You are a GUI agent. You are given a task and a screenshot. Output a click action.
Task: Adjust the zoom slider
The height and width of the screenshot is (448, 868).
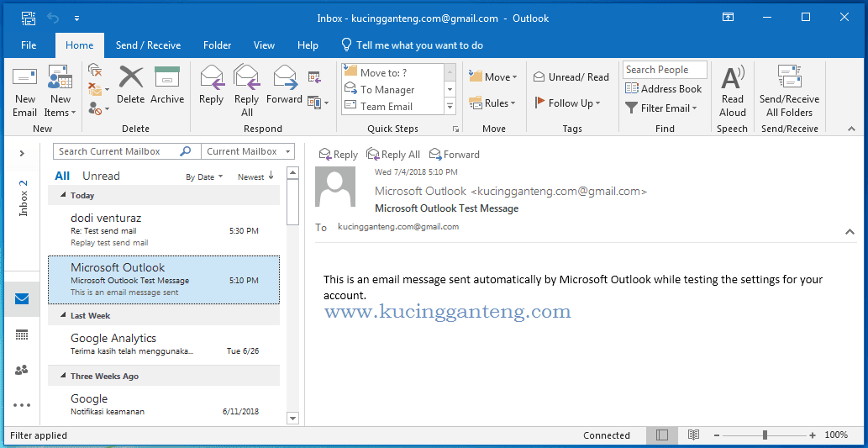coord(765,435)
